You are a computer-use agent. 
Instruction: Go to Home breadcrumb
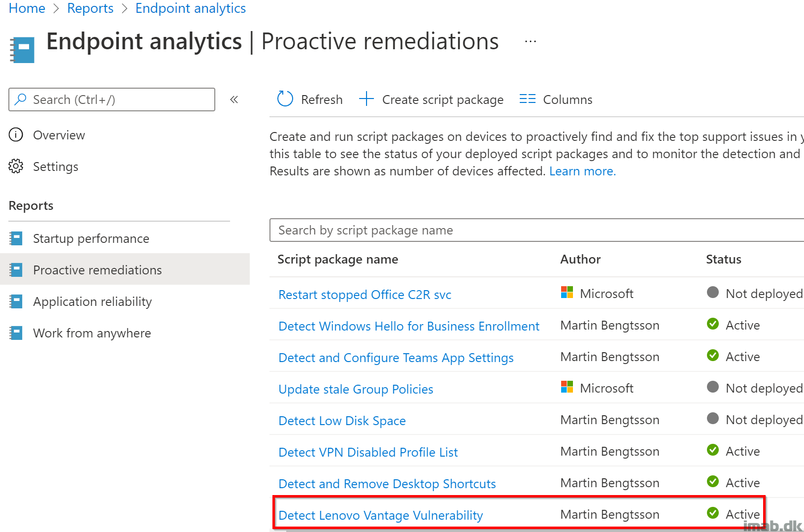pyautogui.click(x=27, y=8)
